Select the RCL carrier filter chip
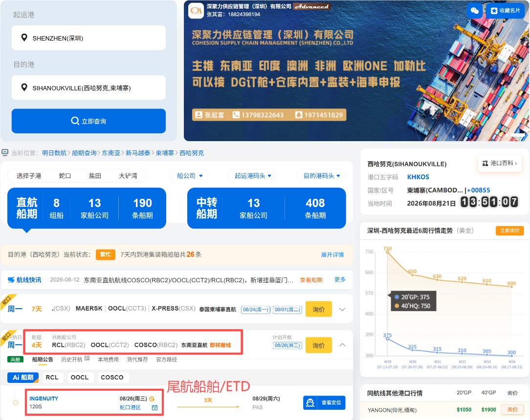Viewport: 530px width, 420px height. (52, 378)
